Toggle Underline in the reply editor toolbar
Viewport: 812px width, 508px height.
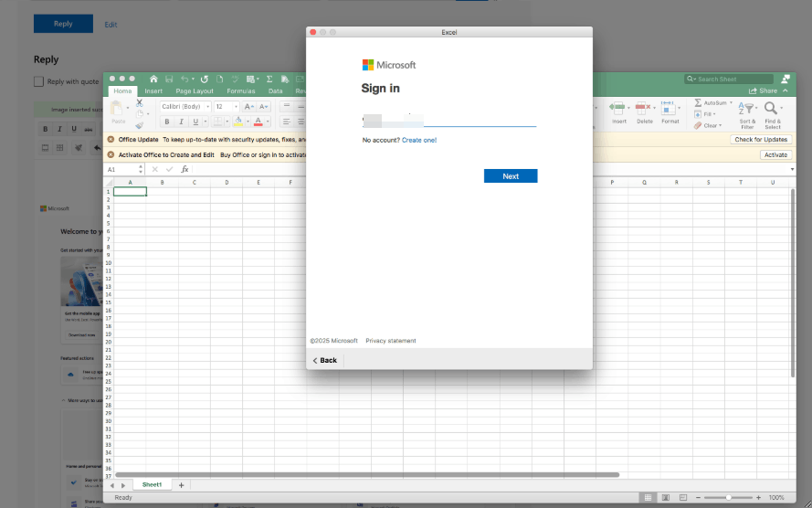point(74,129)
